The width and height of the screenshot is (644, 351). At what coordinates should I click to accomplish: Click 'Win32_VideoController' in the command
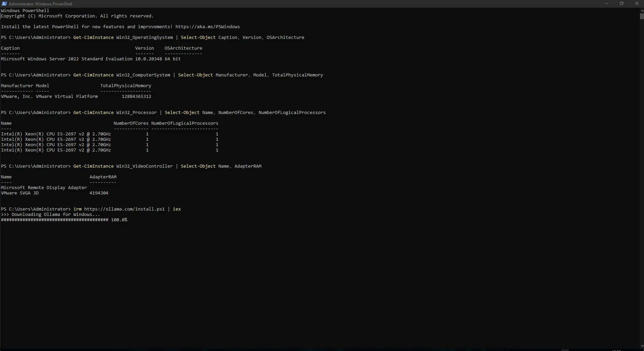click(144, 166)
